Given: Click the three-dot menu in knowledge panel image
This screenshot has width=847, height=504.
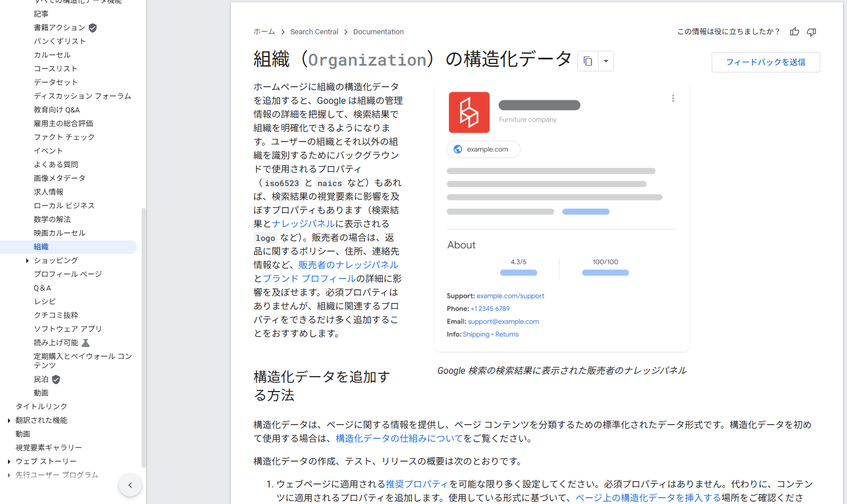Looking at the screenshot, I should tap(673, 98).
